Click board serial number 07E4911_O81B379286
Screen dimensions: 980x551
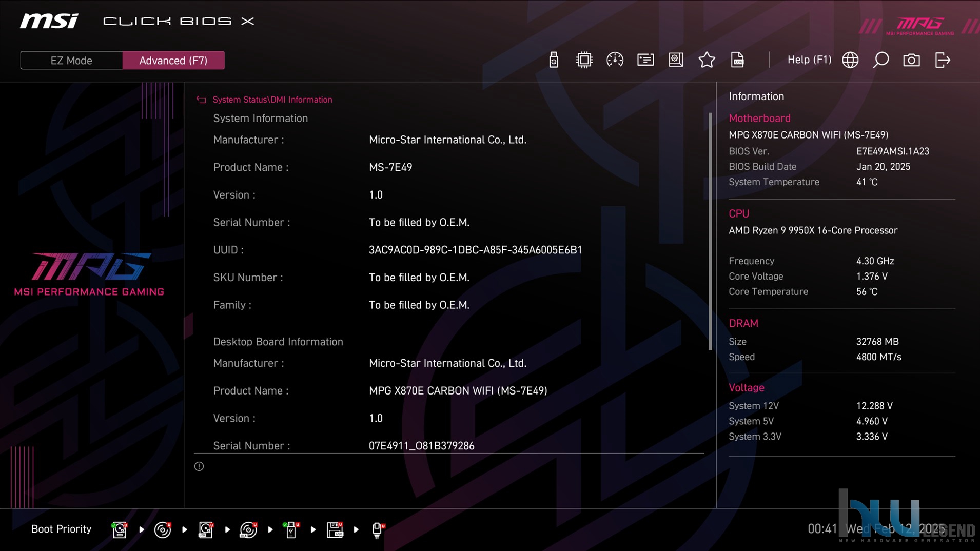tap(421, 446)
